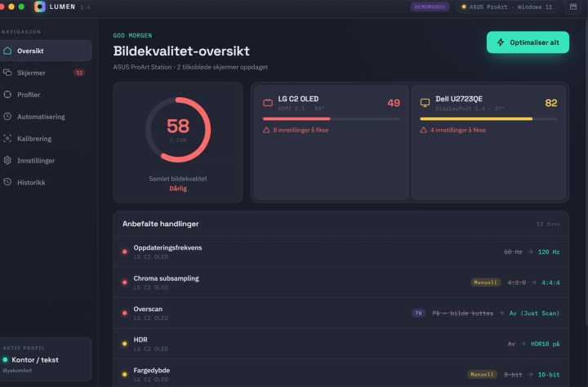
Task: Click the house icon beside Oversikt
Action: (x=7, y=51)
